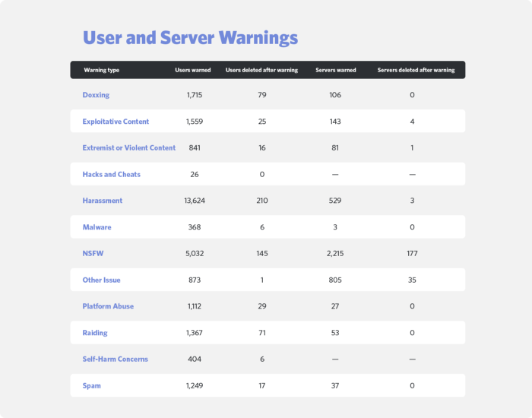
Task: Select the Users deleted after warning header
Action: [261, 70]
